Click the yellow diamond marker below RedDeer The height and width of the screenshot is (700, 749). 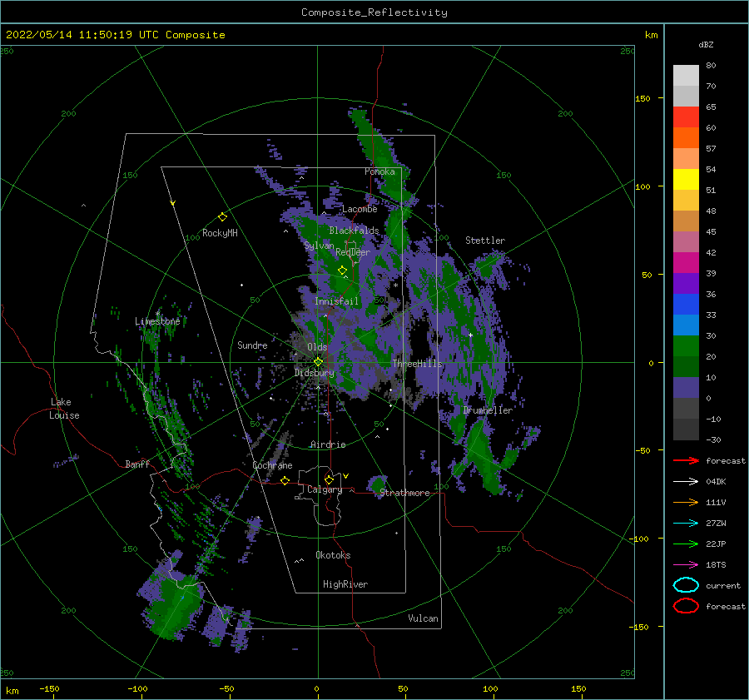point(342,271)
